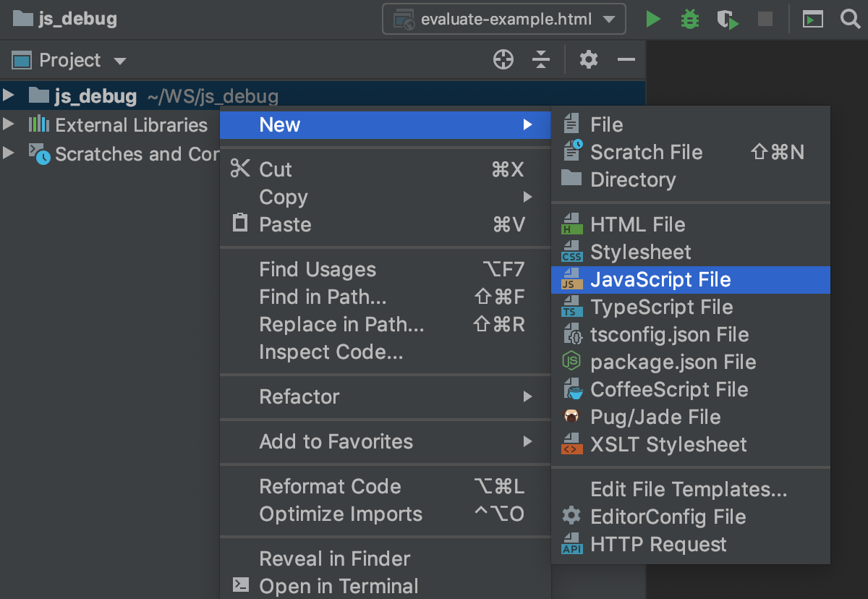Select Find Usages
Screen dimensions: 868x599
(x=386, y=270)
